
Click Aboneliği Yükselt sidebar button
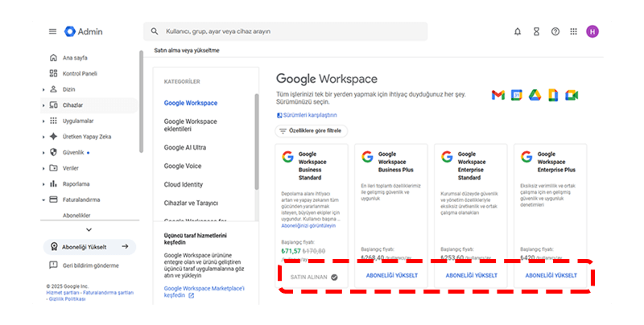click(89, 247)
